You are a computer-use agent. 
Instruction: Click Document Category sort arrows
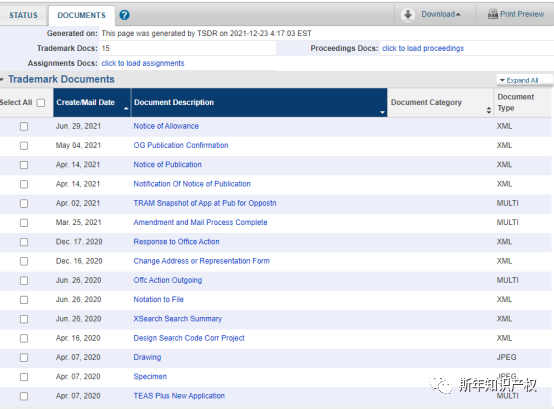pyautogui.click(x=489, y=110)
